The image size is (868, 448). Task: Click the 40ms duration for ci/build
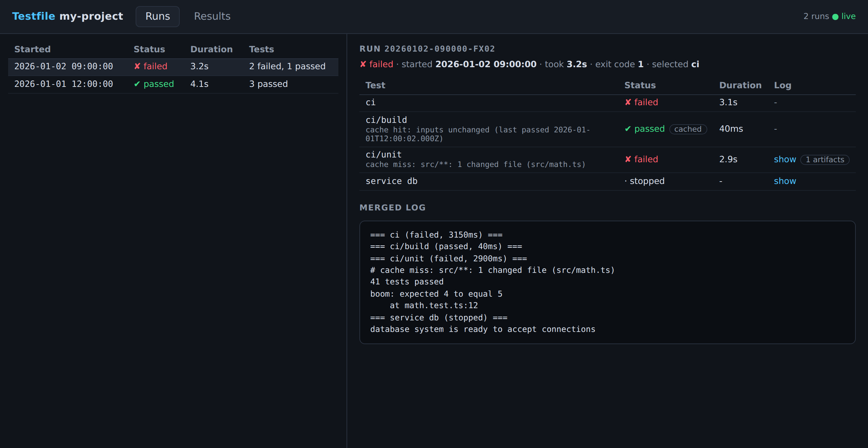pos(731,129)
